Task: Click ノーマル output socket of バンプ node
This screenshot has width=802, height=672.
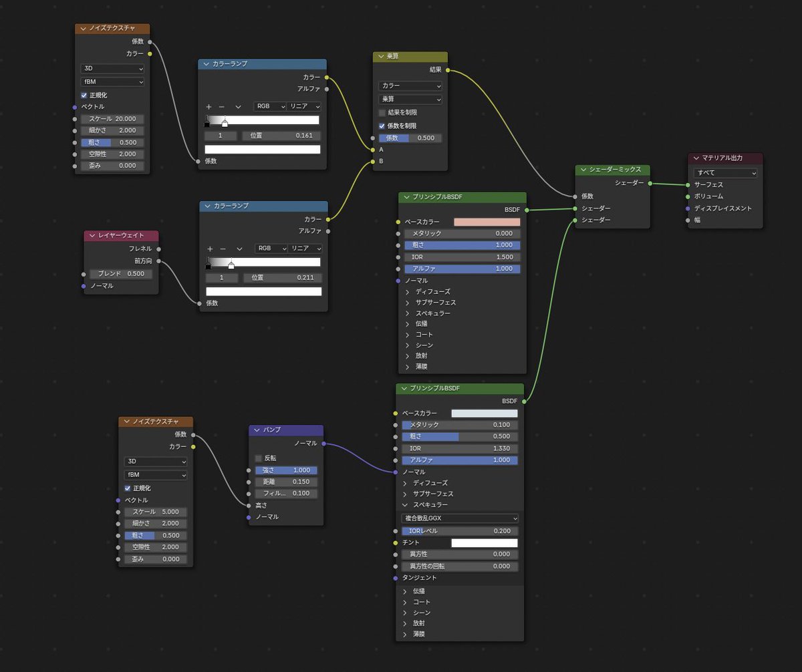Action: (x=323, y=443)
